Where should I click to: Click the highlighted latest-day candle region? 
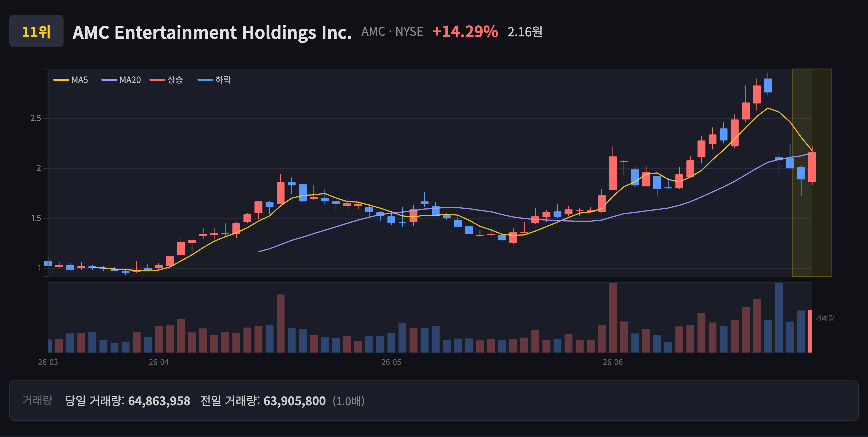[x=812, y=173]
